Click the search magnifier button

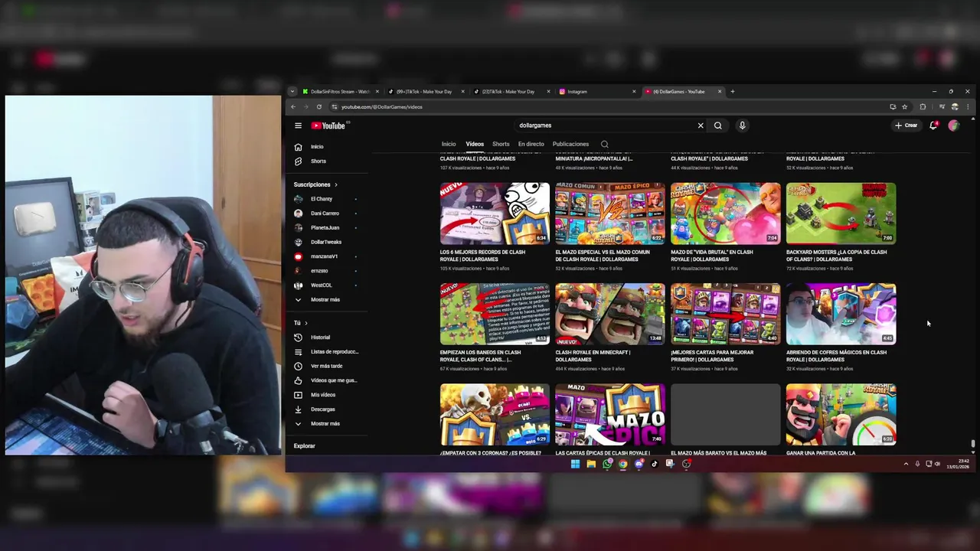[718, 126]
